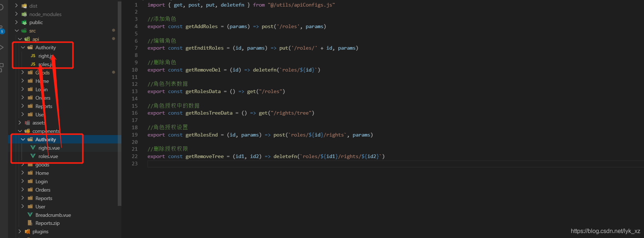Click the JS icon of right.js
Image resolution: width=644 pixels, height=238 pixels.
pos(33,56)
